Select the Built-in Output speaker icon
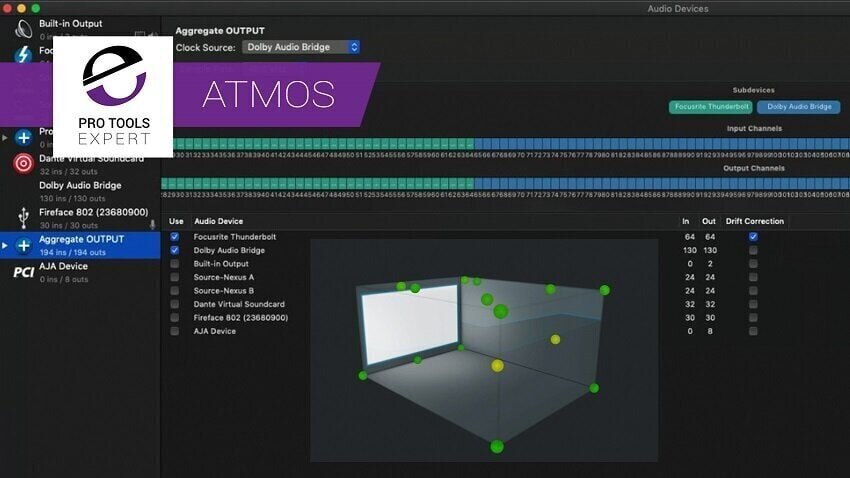The width and height of the screenshot is (850, 478). click(23, 29)
